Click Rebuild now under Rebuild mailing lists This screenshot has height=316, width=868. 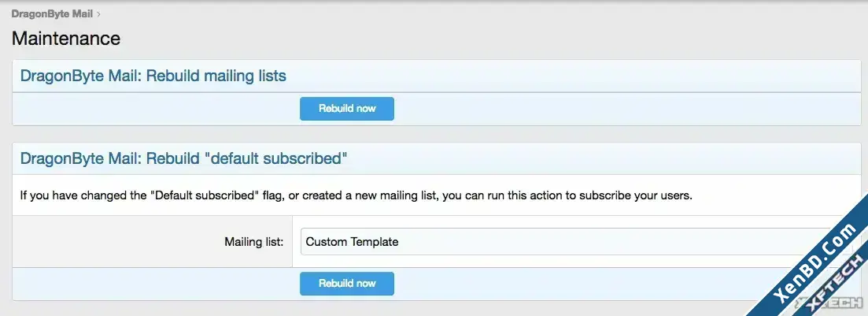(x=347, y=109)
